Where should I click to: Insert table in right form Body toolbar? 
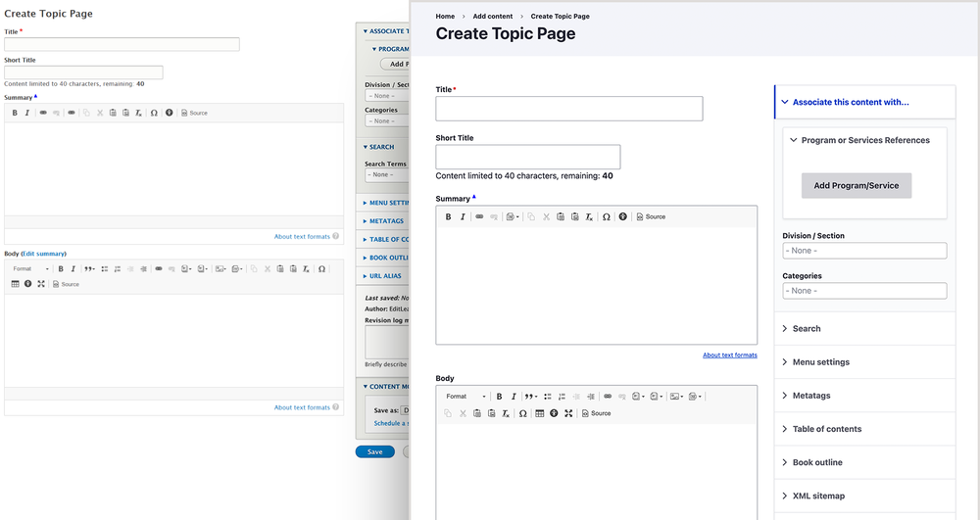click(539, 413)
